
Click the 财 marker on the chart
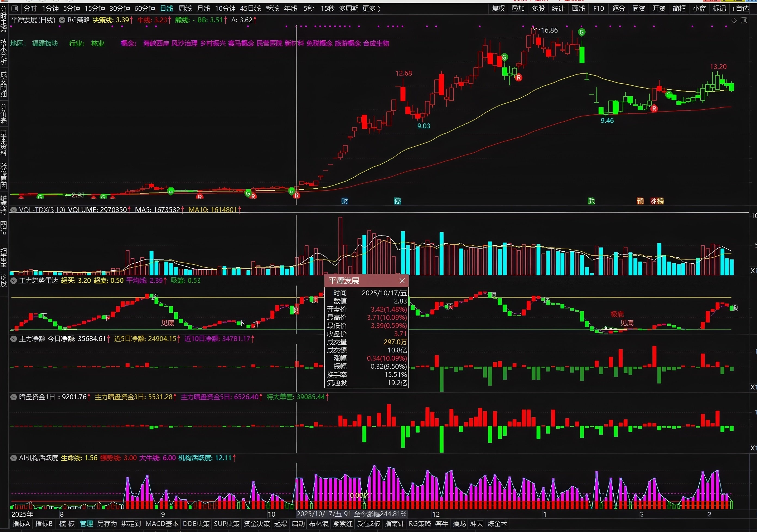click(344, 201)
